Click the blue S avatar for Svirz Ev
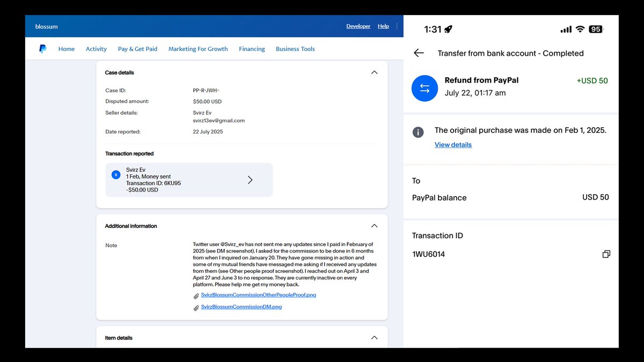Image resolution: width=644 pixels, height=362 pixels. click(115, 174)
